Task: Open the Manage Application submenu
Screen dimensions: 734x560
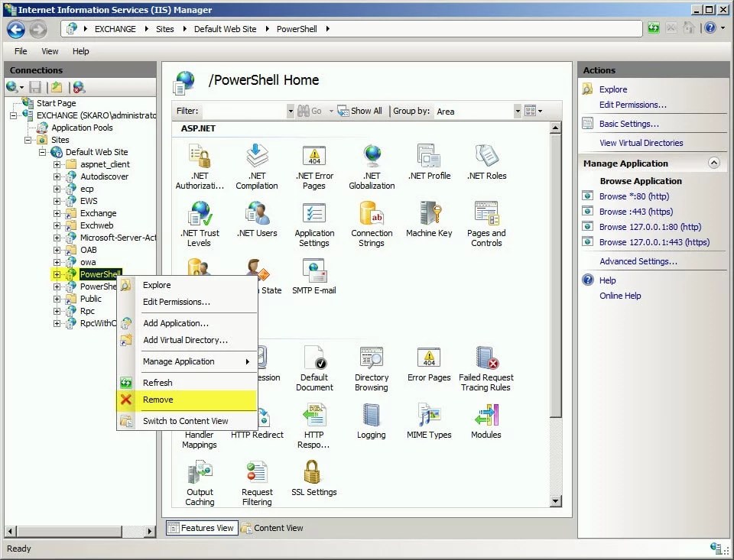Action: tap(187, 361)
